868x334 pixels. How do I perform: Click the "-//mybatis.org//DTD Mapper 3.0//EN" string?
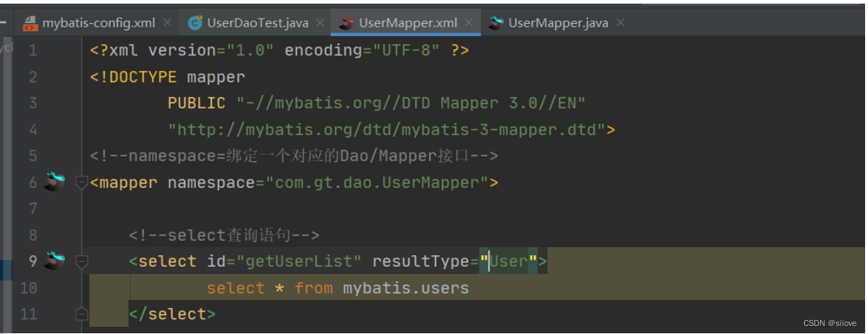point(410,103)
